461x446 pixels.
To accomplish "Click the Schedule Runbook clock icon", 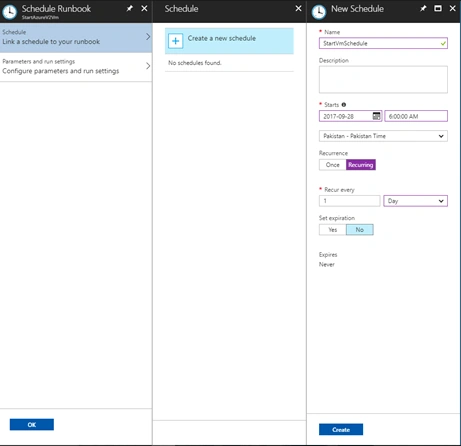I will [x=10, y=12].
